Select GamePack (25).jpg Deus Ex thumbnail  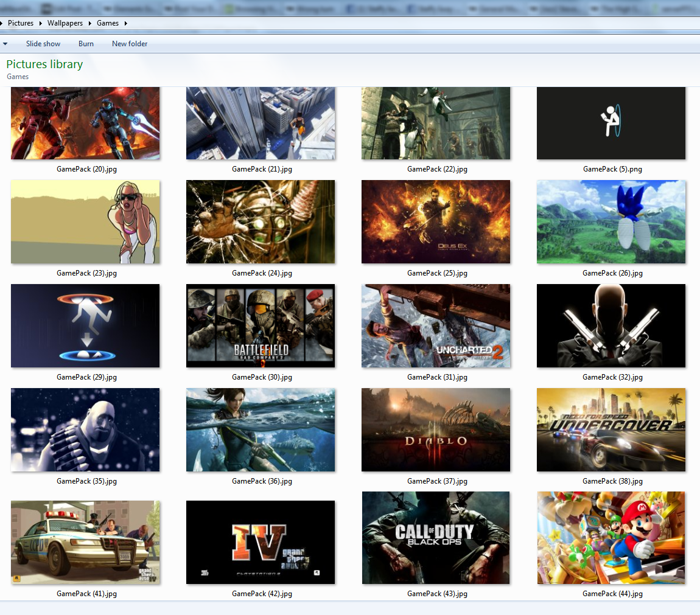(x=436, y=222)
